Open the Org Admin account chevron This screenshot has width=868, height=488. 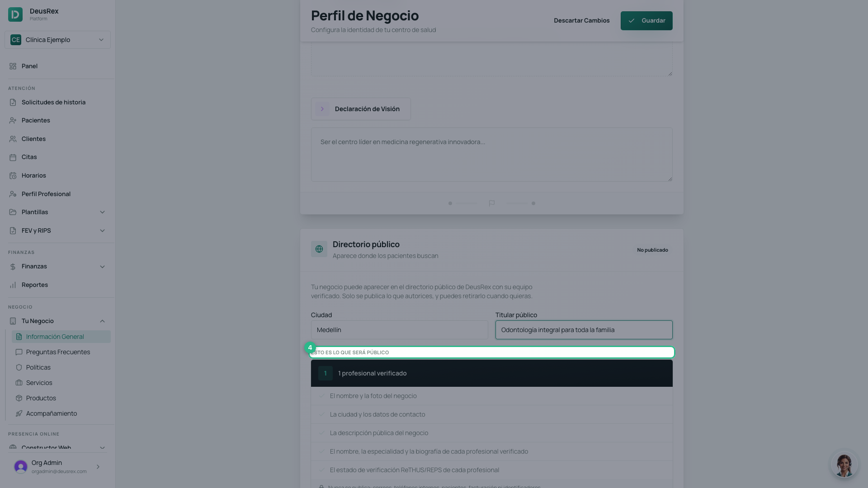98,467
